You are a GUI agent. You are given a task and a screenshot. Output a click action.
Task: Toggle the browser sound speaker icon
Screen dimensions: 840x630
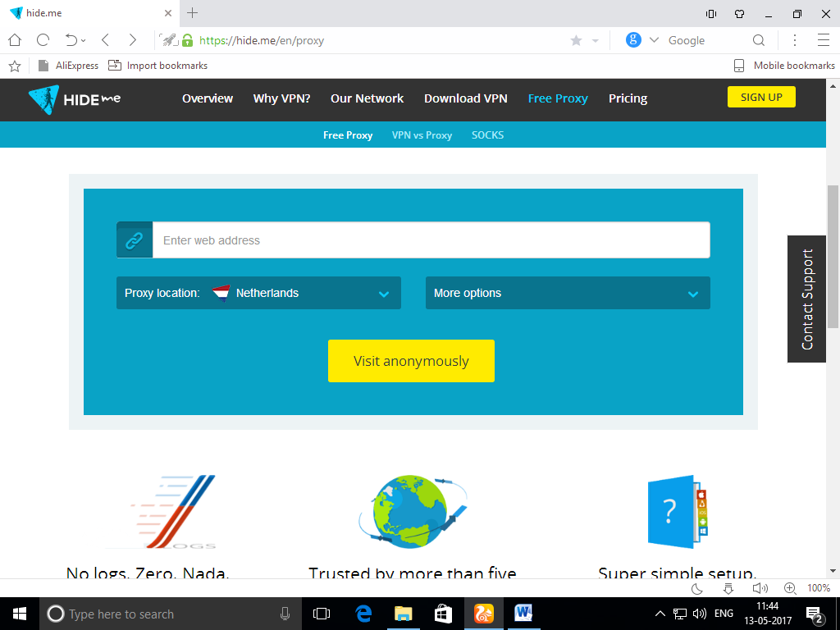(760, 588)
